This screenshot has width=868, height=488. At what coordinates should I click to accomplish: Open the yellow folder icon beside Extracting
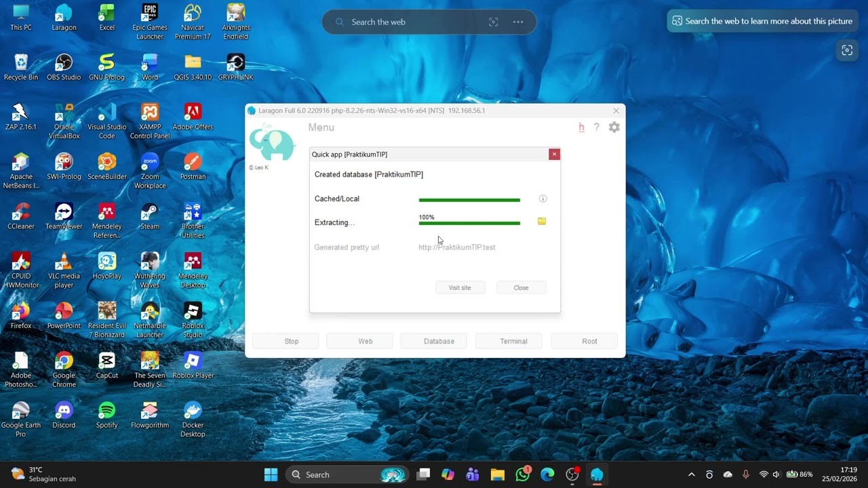tap(542, 222)
